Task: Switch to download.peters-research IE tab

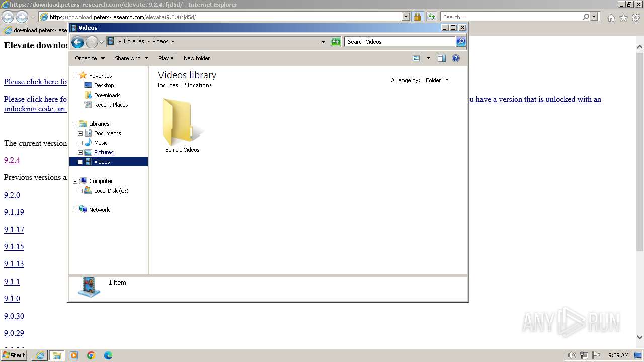Action: [35, 30]
